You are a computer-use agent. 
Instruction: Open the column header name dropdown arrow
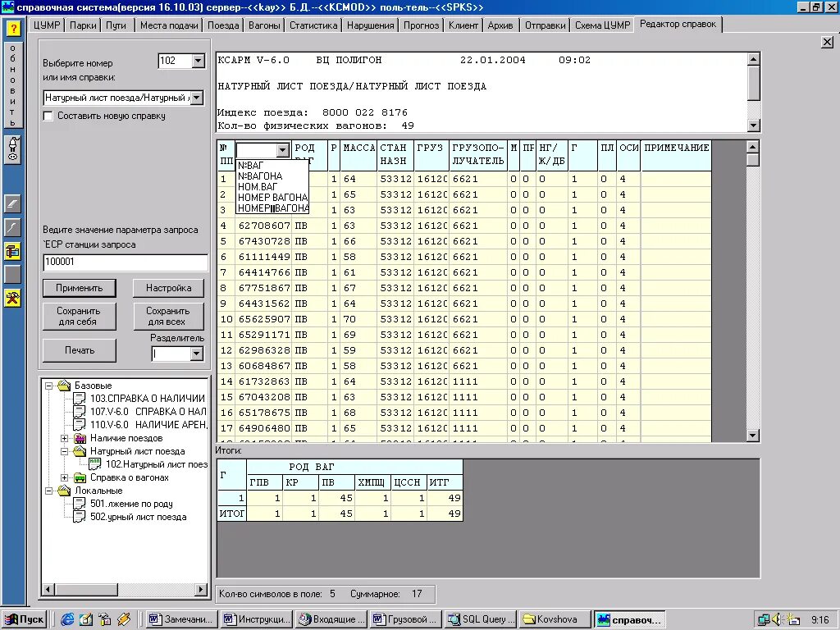click(283, 151)
